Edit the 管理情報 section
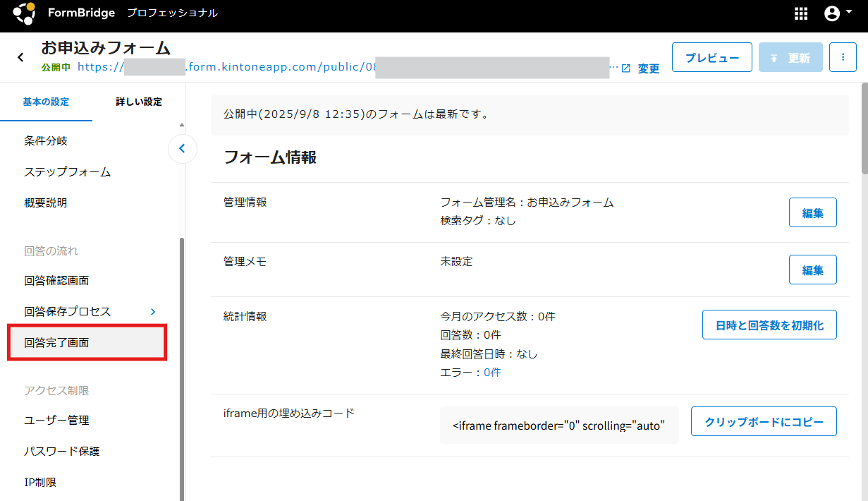The height and width of the screenshot is (501, 868). (812, 212)
